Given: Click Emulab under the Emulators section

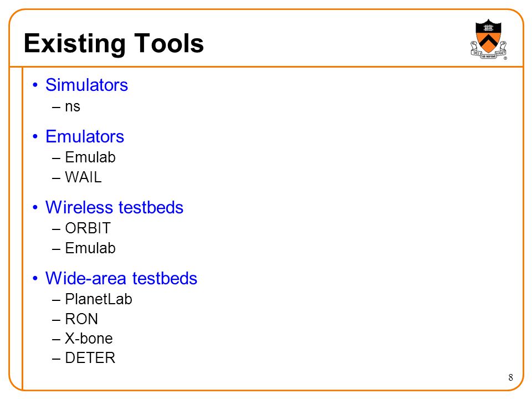Looking at the screenshot, I should click(90, 157).
